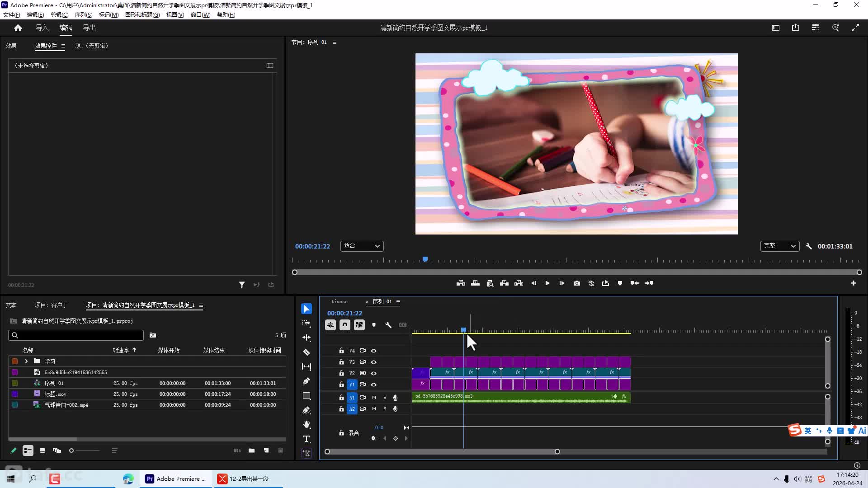Click the 标题.mov purple label swatch
The width and height of the screenshot is (868, 488).
click(x=15, y=394)
